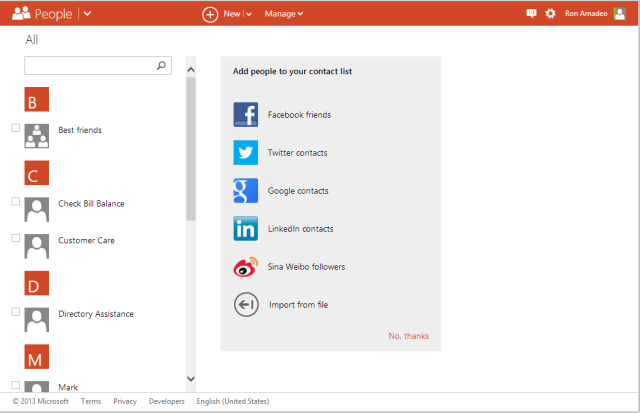Viewport: 640px width, 413px height.
Task: Add Twitter contacts link
Action: (298, 153)
